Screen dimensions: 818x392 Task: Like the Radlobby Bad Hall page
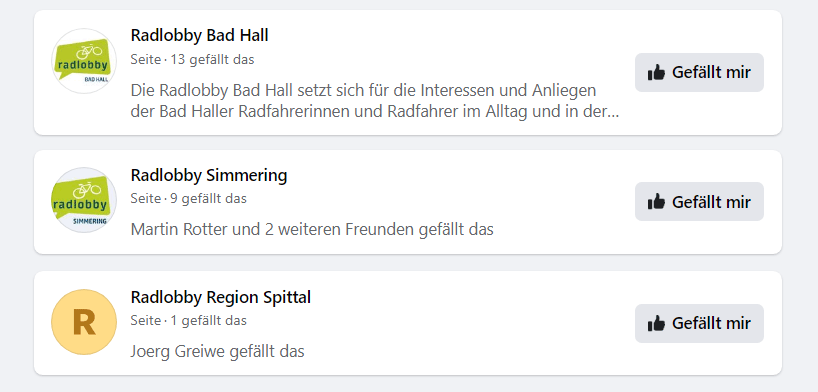699,73
